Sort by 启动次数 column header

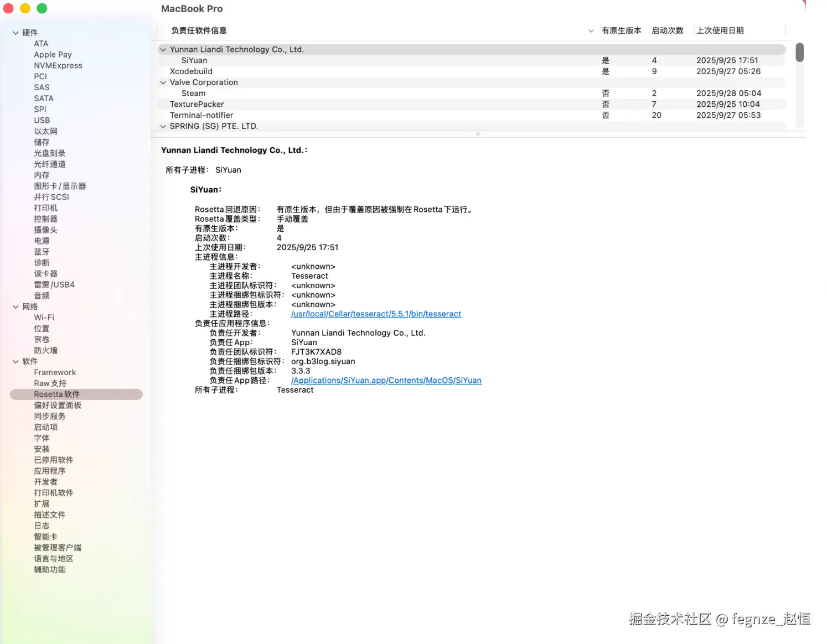point(668,30)
